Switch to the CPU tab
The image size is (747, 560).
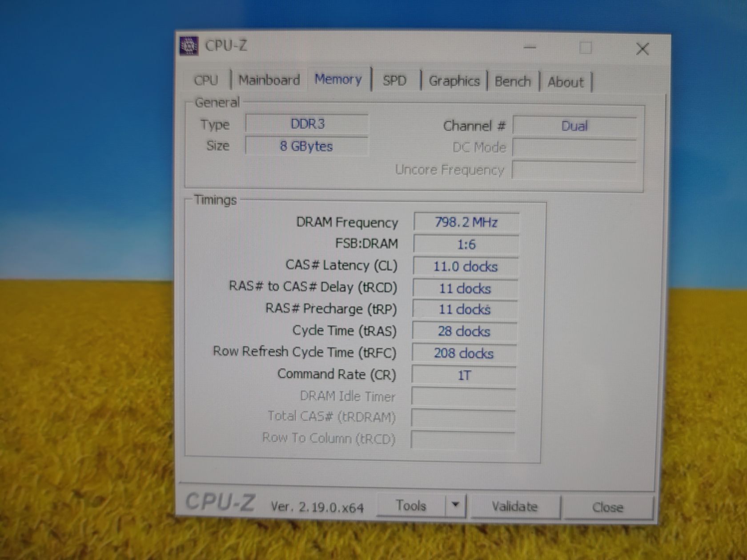(x=206, y=80)
